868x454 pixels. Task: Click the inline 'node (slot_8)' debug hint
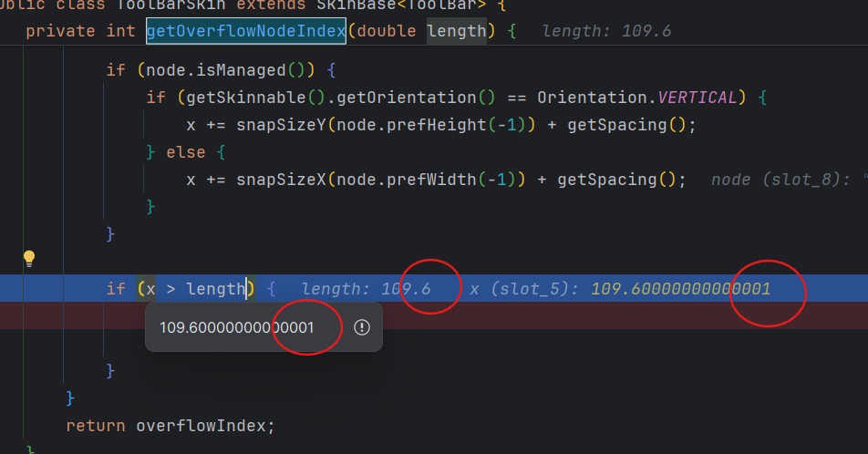(784, 180)
